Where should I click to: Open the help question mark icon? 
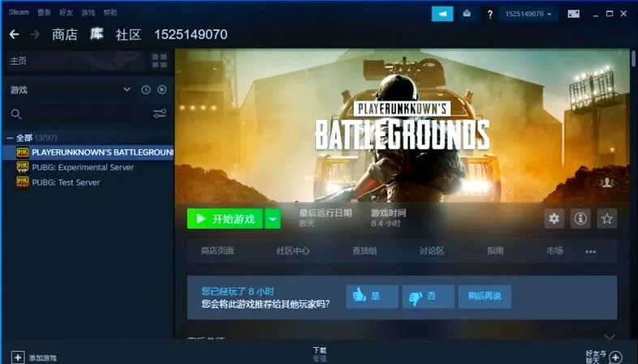[490, 15]
